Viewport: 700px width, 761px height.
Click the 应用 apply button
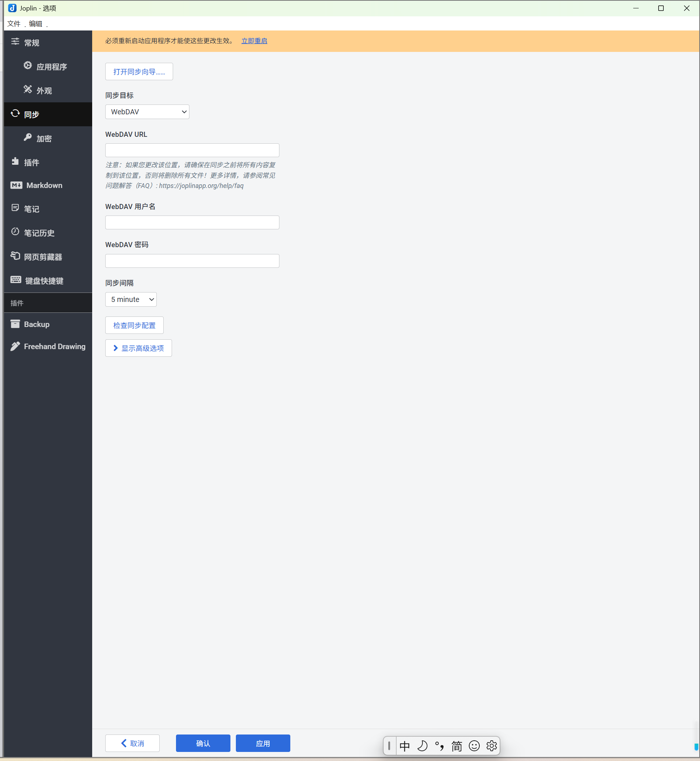263,743
